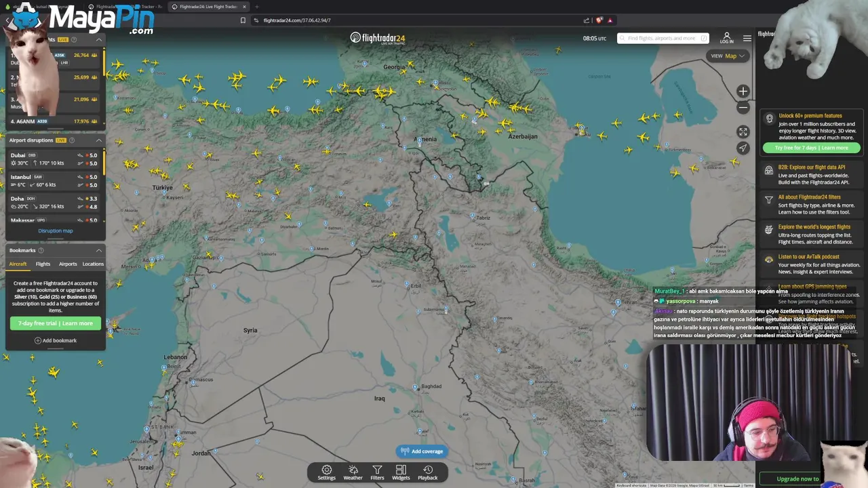
Task: Open the VIEW Map dropdown
Action: pos(728,56)
